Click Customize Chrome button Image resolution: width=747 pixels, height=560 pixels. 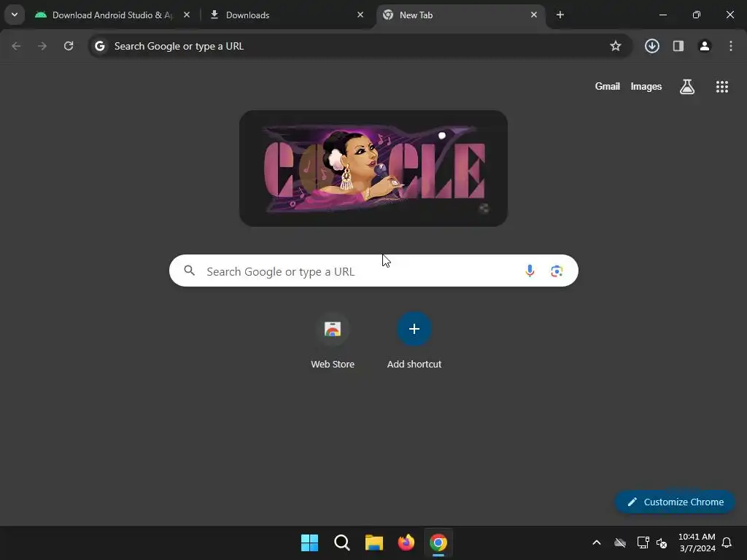click(x=675, y=502)
